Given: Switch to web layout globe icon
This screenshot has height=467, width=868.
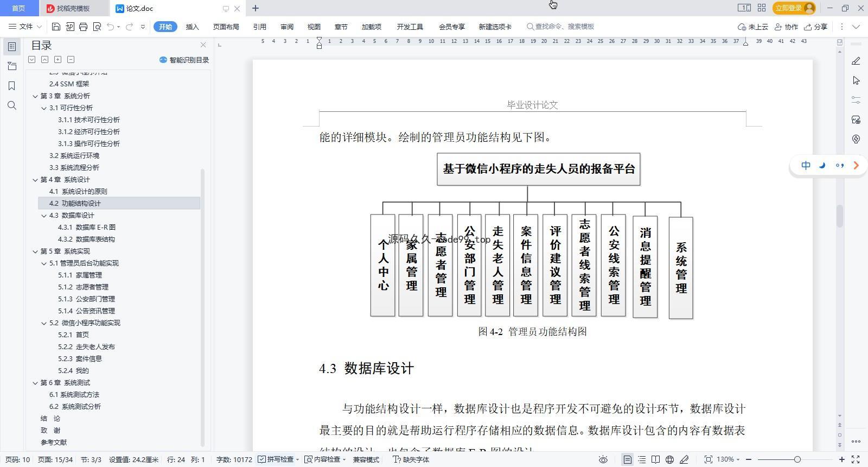Looking at the screenshot, I should pyautogui.click(x=670, y=459).
